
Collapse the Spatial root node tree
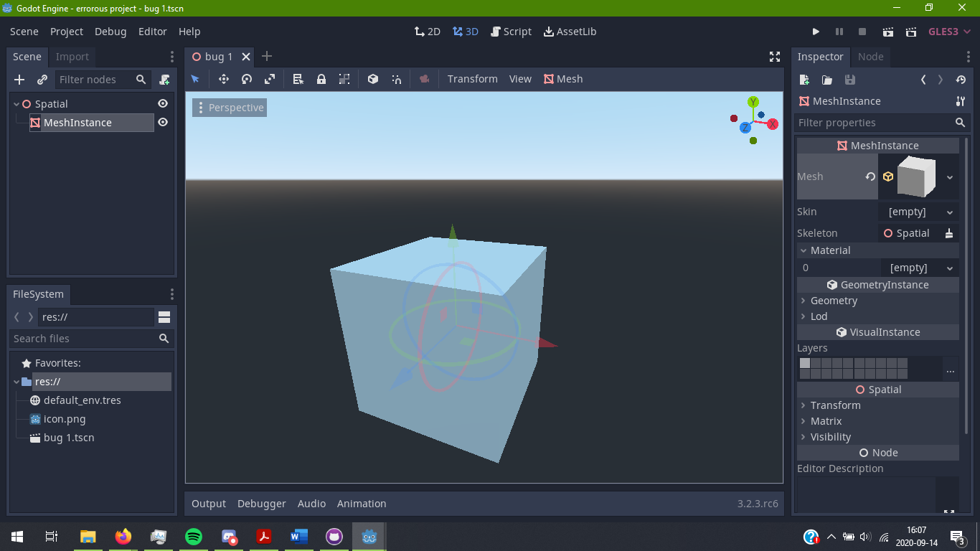17,104
